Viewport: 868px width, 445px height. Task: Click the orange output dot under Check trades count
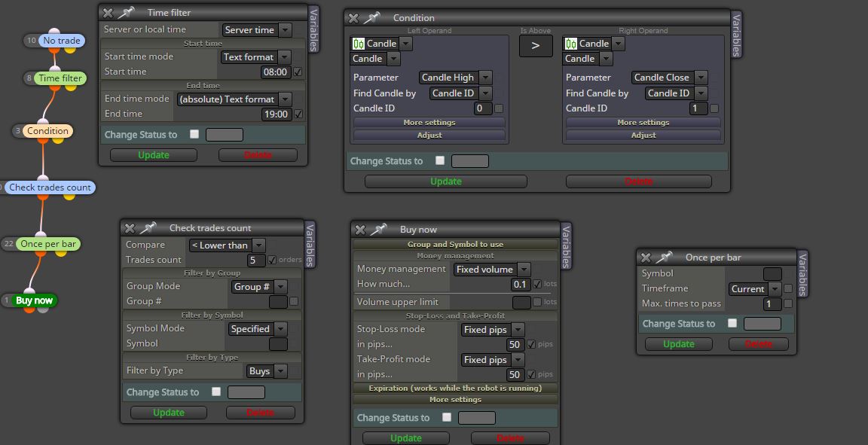coord(41,196)
